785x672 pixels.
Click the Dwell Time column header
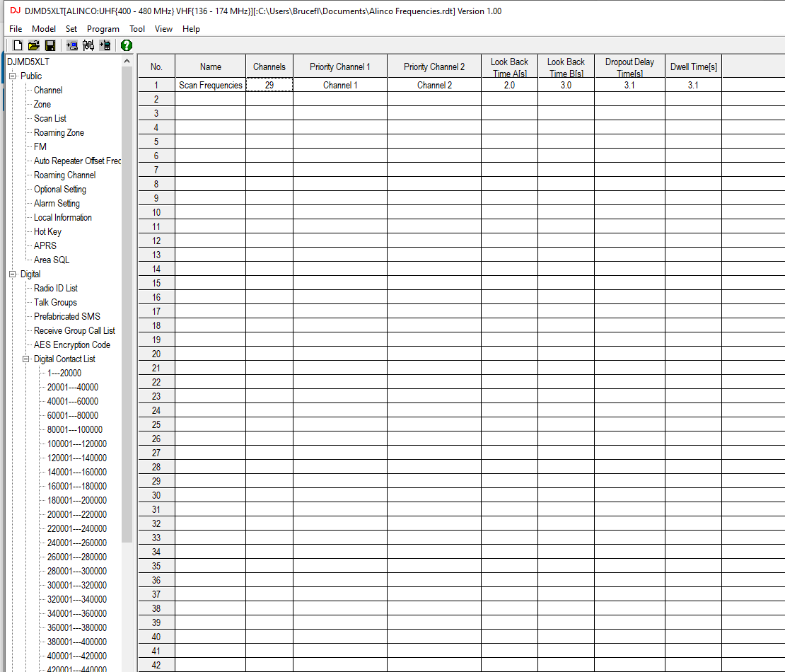point(693,66)
